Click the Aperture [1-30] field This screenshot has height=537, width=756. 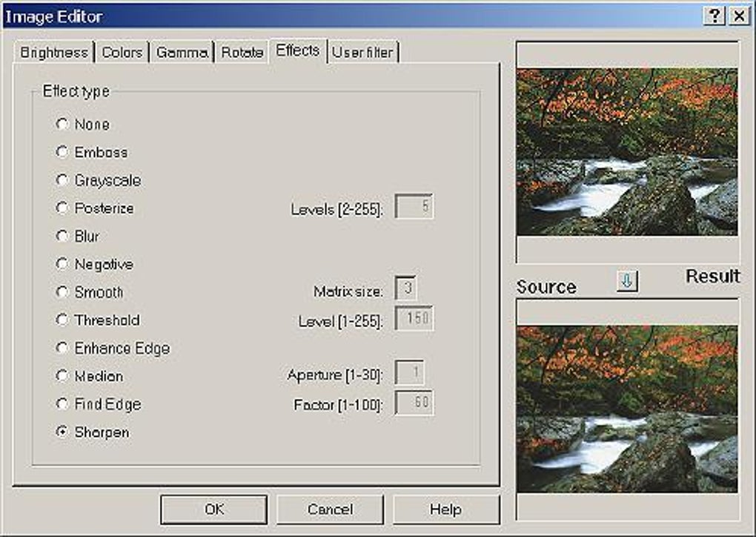(x=409, y=372)
